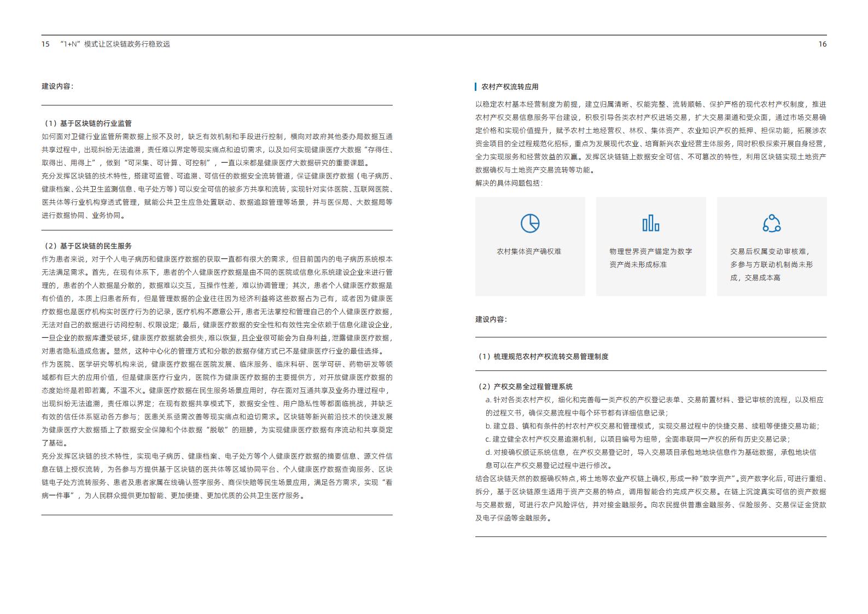Click list item b. 建立县、镇和有条件的村

(653, 426)
